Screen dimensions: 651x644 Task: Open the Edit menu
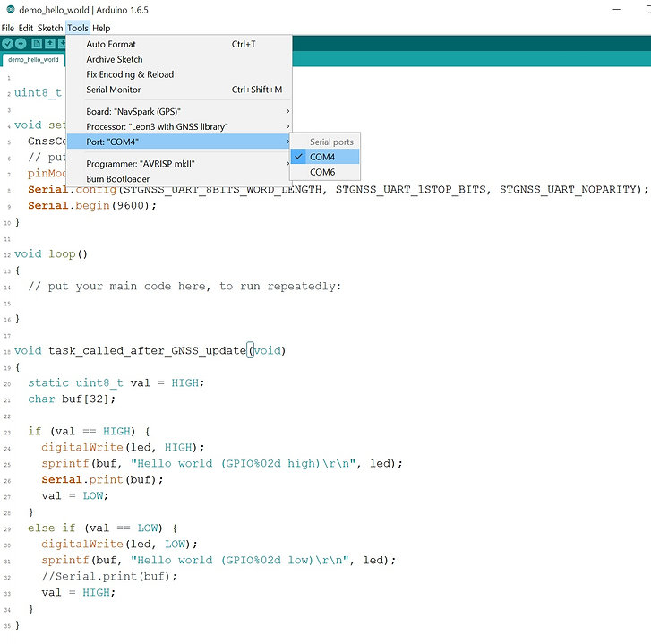pos(26,28)
